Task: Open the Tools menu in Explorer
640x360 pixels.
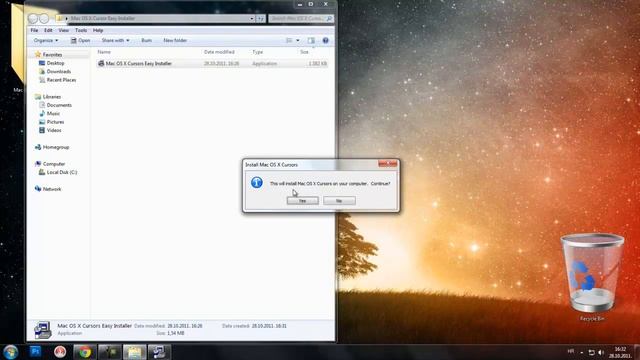Action: (81, 30)
